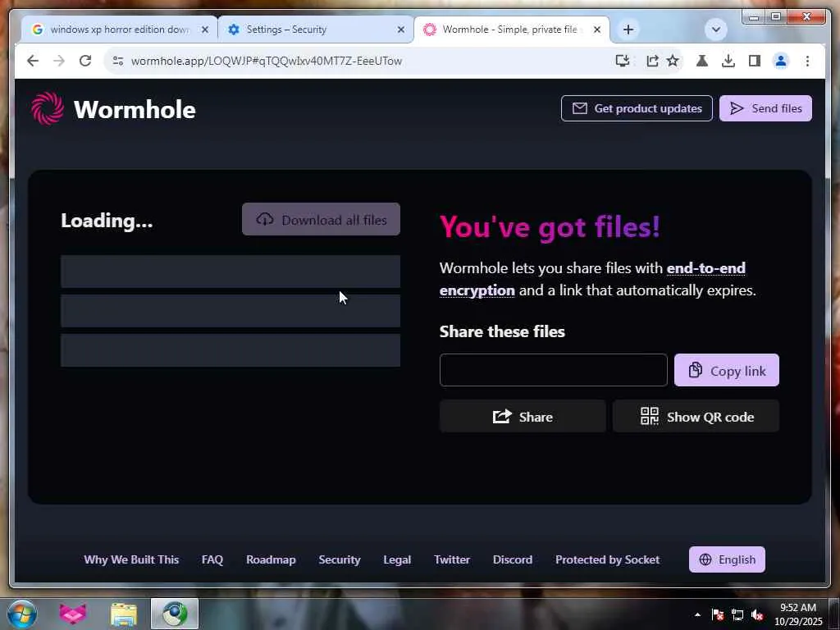Close the Settings – Security tab
Image resolution: width=840 pixels, height=630 pixels.
click(x=400, y=30)
